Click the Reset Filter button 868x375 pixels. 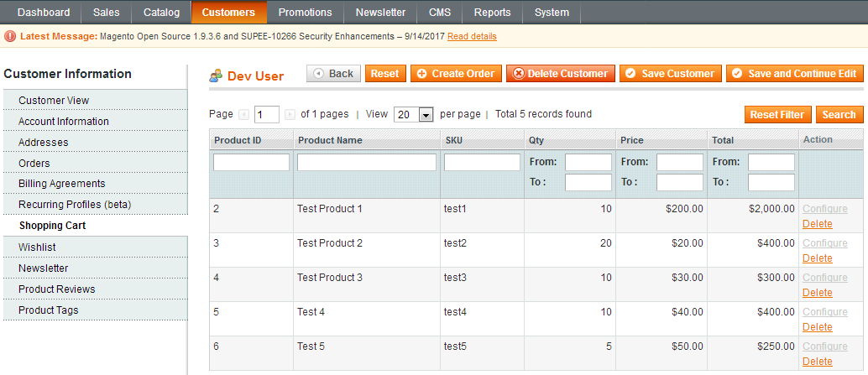click(776, 115)
